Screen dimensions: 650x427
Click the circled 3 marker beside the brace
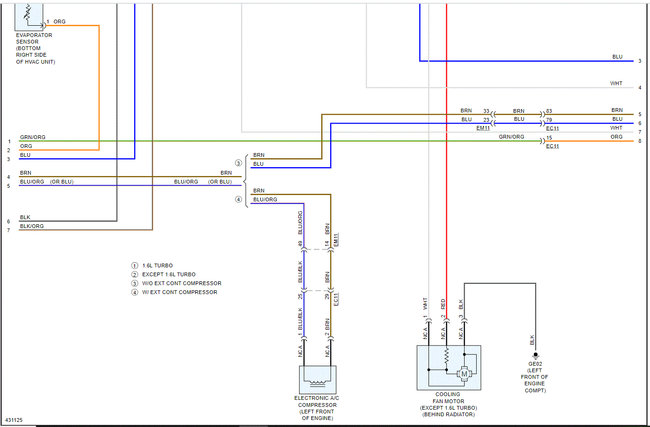(238, 163)
